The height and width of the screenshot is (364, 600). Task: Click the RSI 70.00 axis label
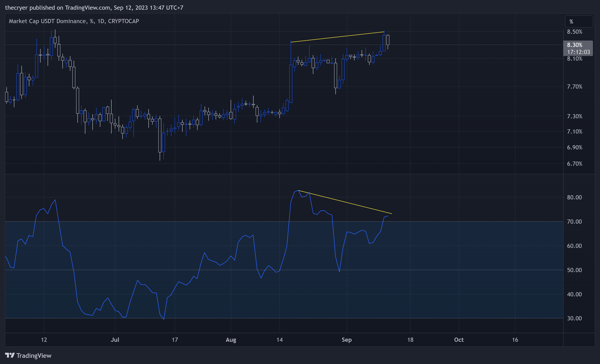coord(574,222)
